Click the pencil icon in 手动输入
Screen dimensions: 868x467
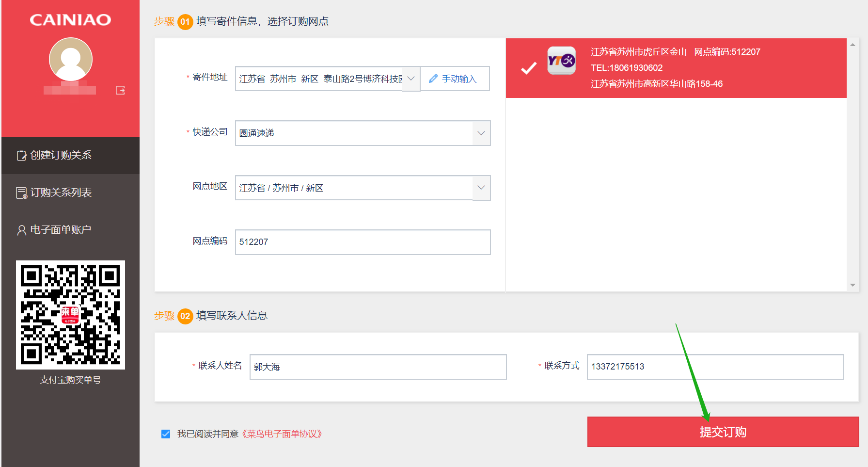[x=433, y=79]
